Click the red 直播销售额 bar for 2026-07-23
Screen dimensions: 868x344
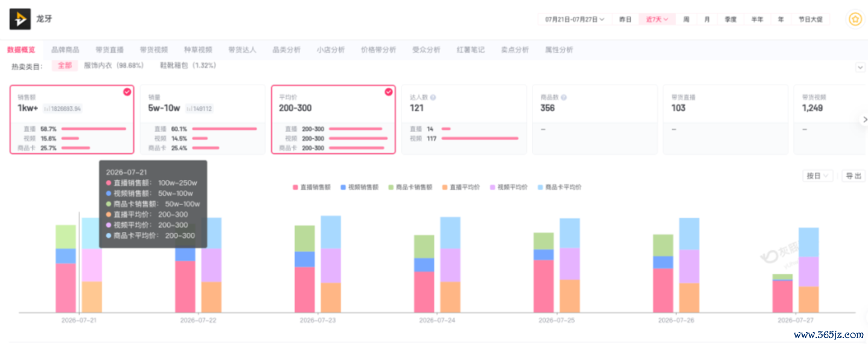pos(304,289)
